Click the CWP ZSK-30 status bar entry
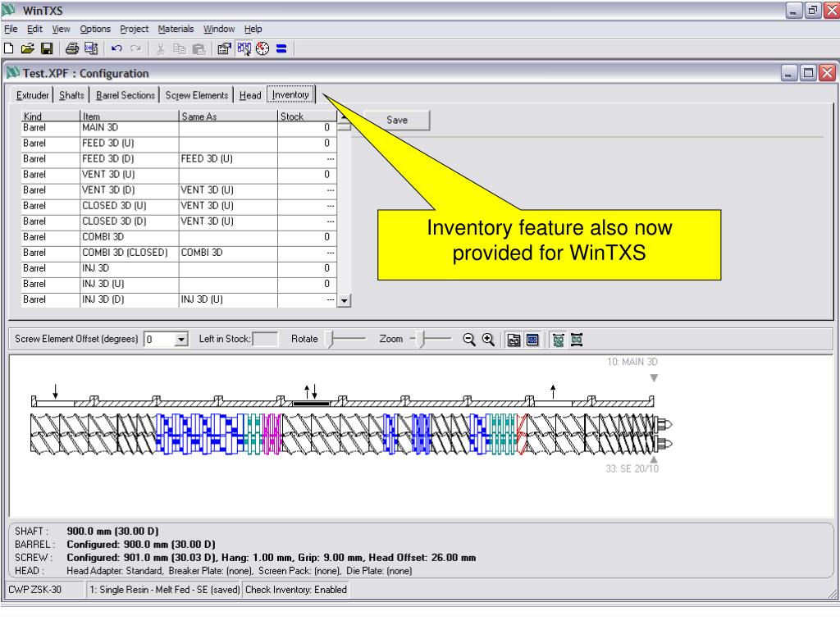This screenshot has height=630, width=840. click(46, 590)
